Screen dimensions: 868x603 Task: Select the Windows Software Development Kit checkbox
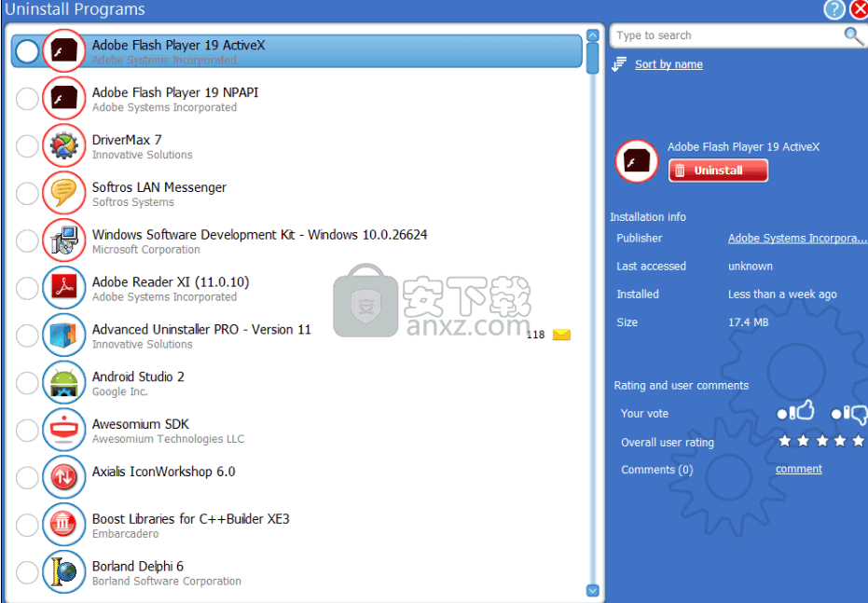tap(27, 240)
